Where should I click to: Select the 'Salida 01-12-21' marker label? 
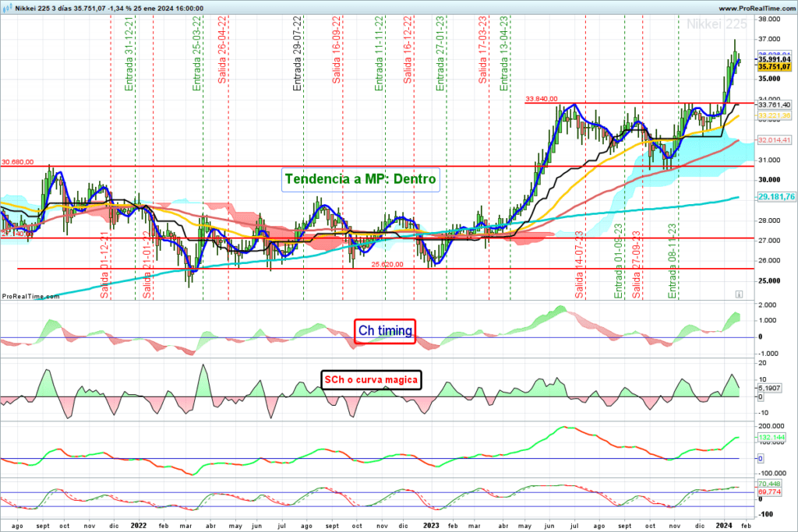[105, 265]
